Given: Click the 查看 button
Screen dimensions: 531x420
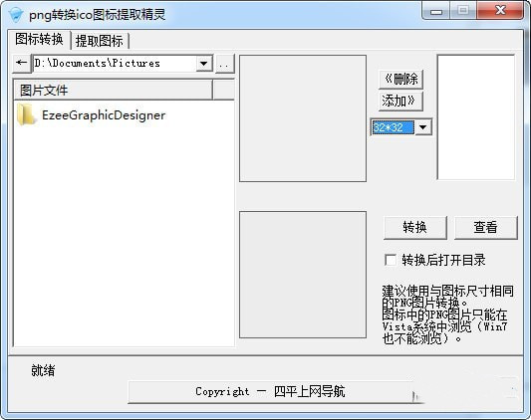Looking at the screenshot, I should click(485, 227).
